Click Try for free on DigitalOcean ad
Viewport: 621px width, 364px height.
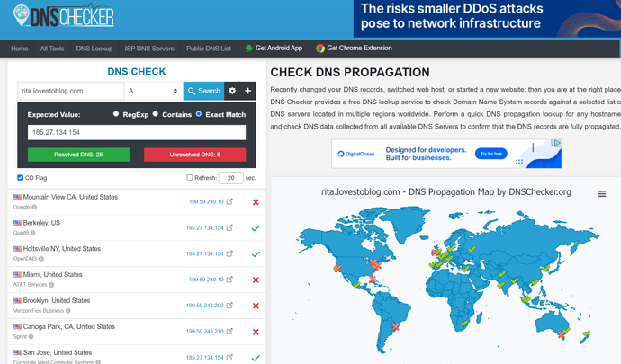click(x=491, y=154)
